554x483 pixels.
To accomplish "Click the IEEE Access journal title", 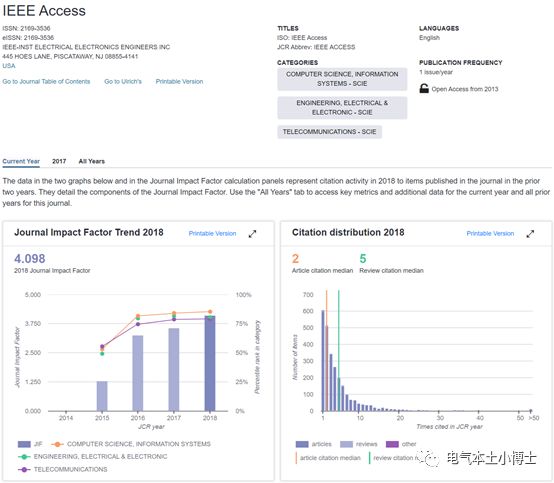I will (x=44, y=11).
